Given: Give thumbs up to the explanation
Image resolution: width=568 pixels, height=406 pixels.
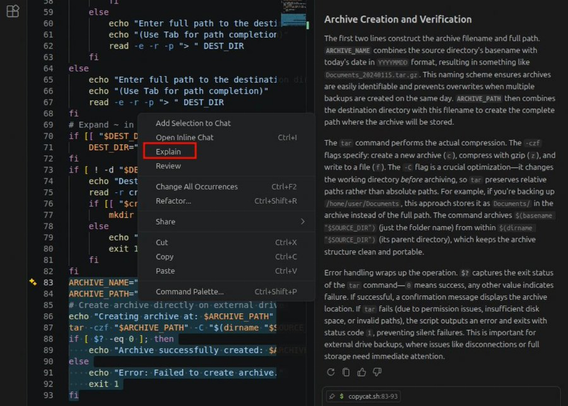Looking at the screenshot, I should [x=362, y=372].
